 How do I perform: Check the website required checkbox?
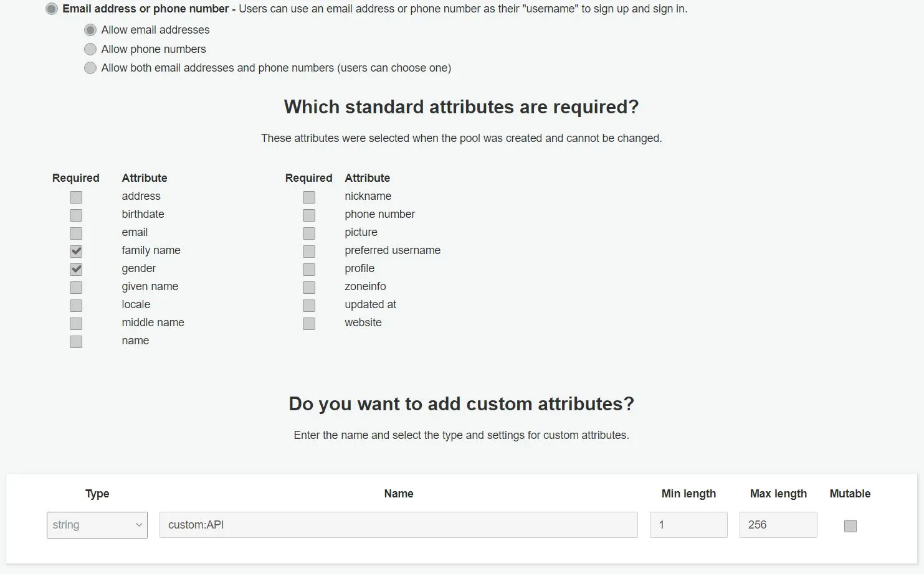point(309,324)
